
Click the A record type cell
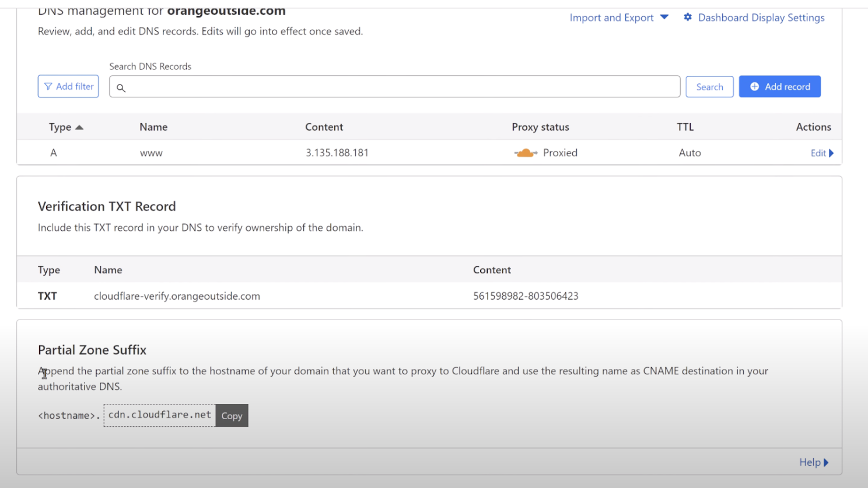[x=54, y=153]
